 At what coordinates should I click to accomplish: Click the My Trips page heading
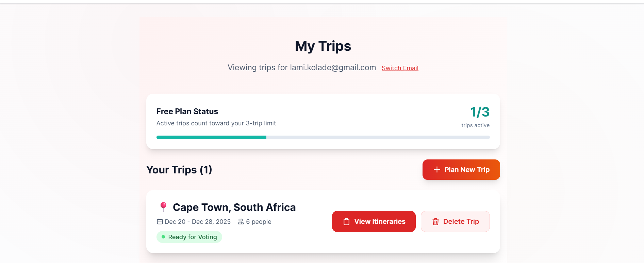[323, 46]
